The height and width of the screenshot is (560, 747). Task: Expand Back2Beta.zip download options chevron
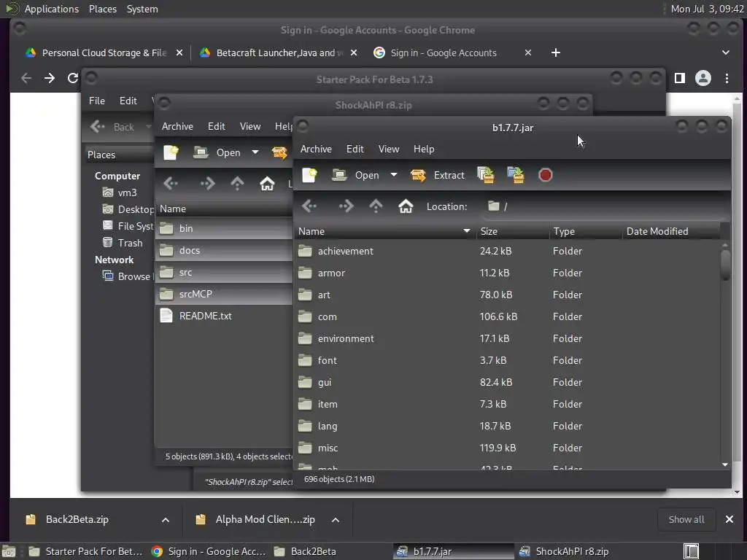166,520
